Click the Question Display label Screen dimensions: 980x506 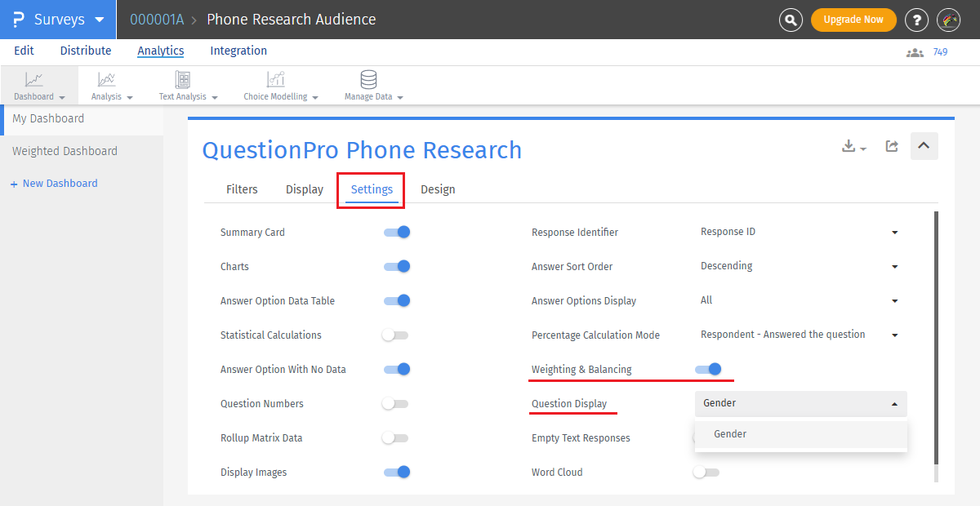click(569, 404)
